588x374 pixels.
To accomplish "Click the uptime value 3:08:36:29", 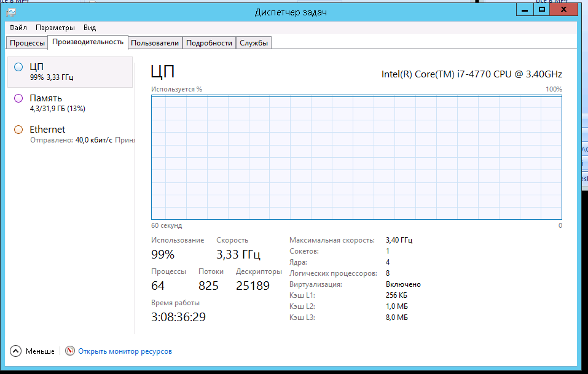I will pos(179,317).
